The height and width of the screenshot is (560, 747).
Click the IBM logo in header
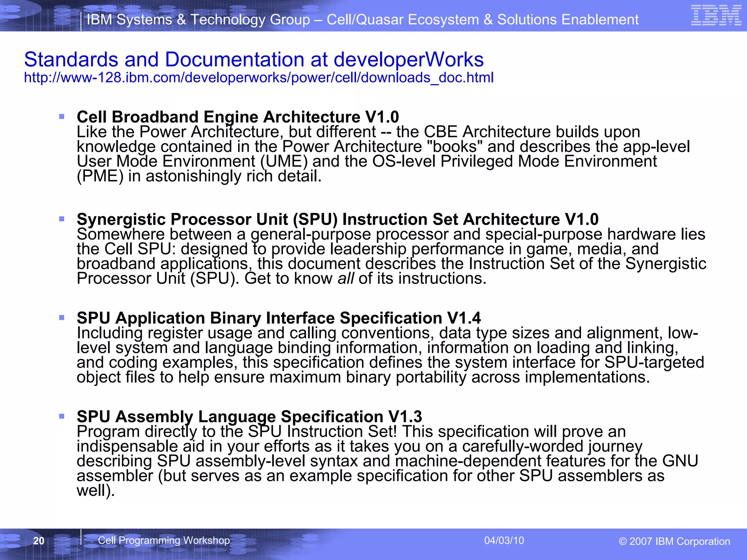pos(716,15)
